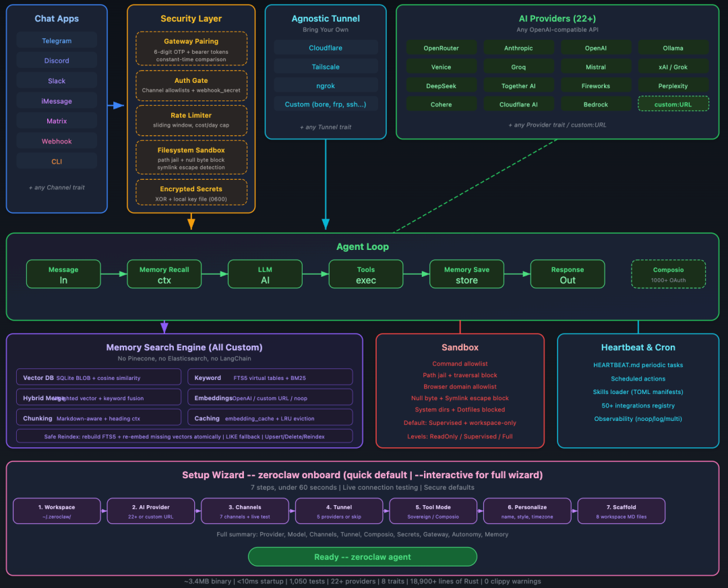Screen dimensions: 728x588
Task: Click the Composio 1000+ OAuth box
Action: (669, 274)
